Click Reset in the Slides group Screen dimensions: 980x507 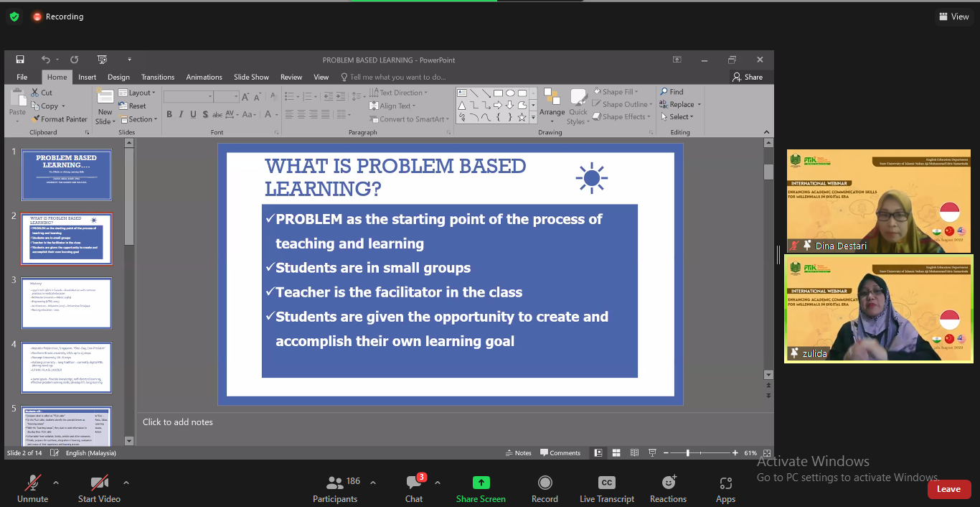coord(133,106)
